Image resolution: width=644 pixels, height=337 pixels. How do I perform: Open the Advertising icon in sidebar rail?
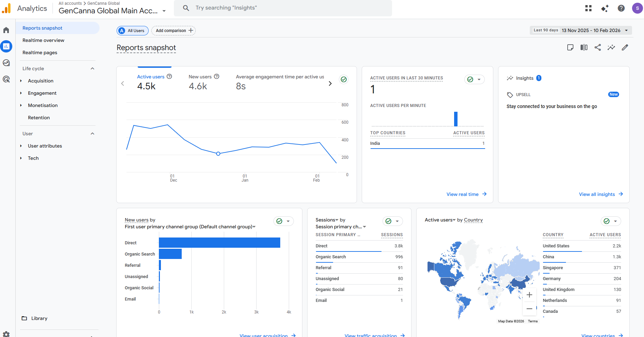click(6, 79)
